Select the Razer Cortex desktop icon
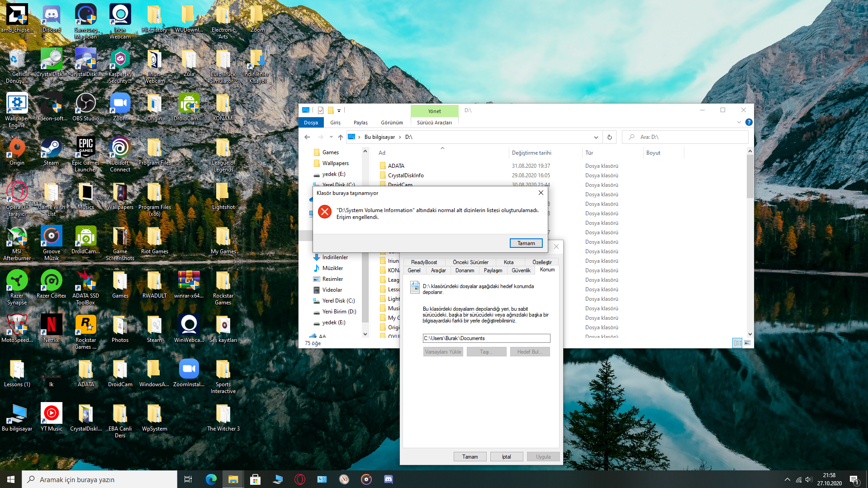This screenshot has height=488, width=868. click(x=51, y=284)
